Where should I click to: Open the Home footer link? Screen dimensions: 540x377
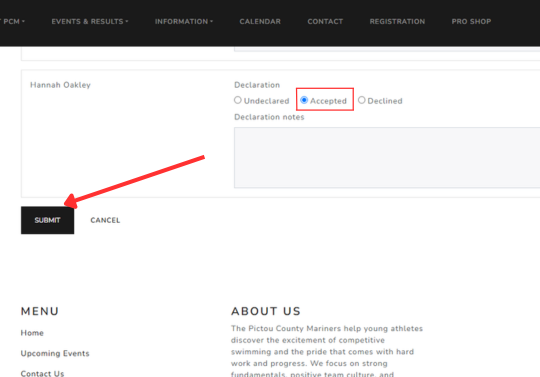32,333
